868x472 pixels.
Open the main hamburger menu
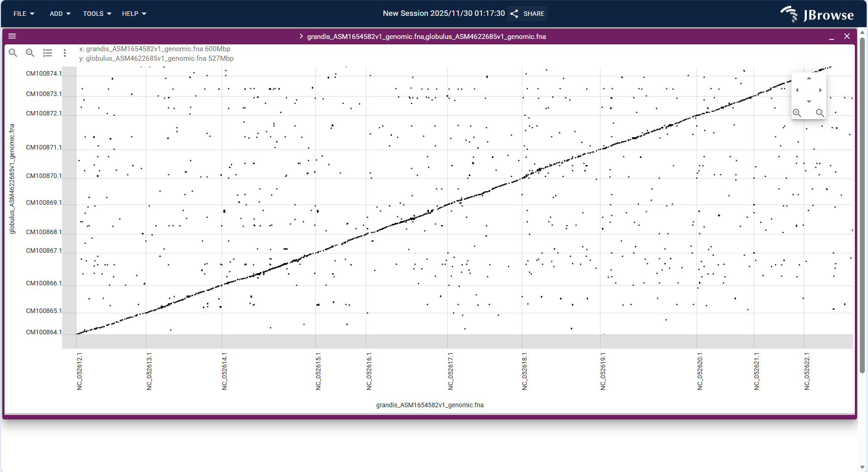pyautogui.click(x=12, y=36)
